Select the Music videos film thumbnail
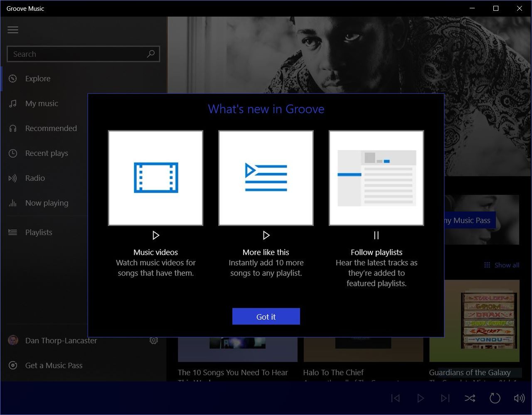Screen dimensions: 532x415 [156, 178]
